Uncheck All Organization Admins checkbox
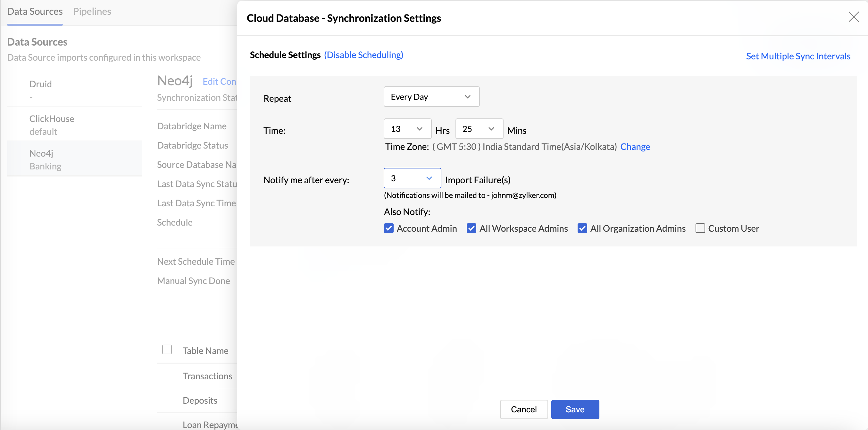The height and width of the screenshot is (430, 868). pyautogui.click(x=582, y=228)
